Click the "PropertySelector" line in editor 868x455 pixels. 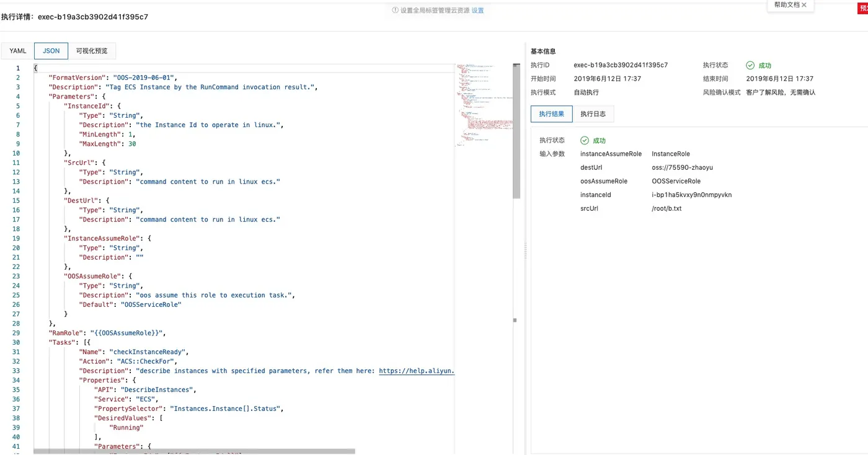(x=188, y=409)
